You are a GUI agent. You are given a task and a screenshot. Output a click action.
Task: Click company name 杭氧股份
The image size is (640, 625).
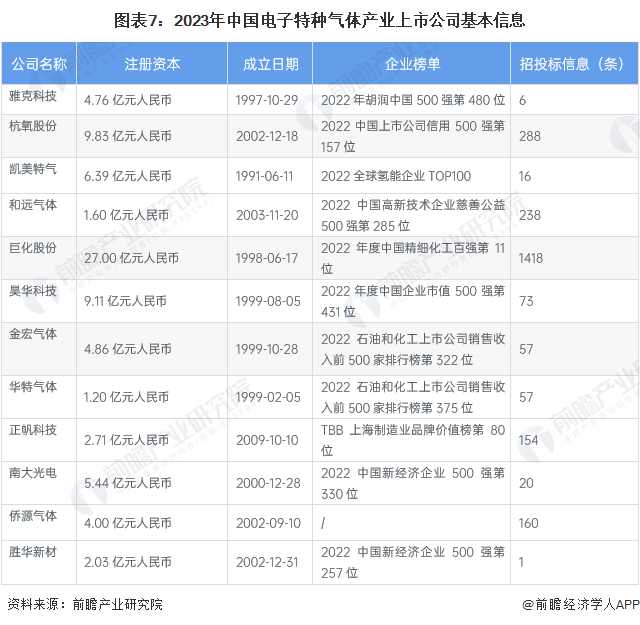33,126
